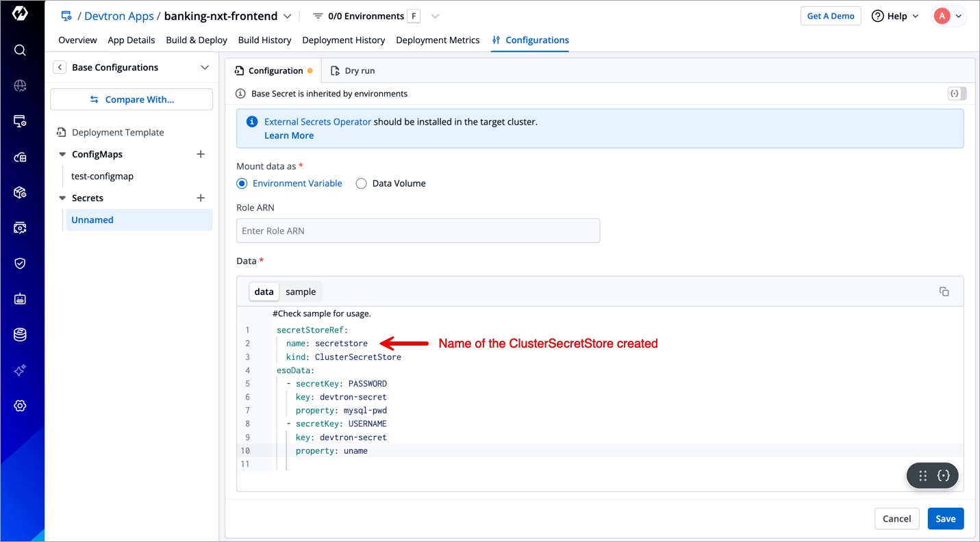Add a new Secret with plus icon
The width and height of the screenshot is (980, 542).
[201, 198]
